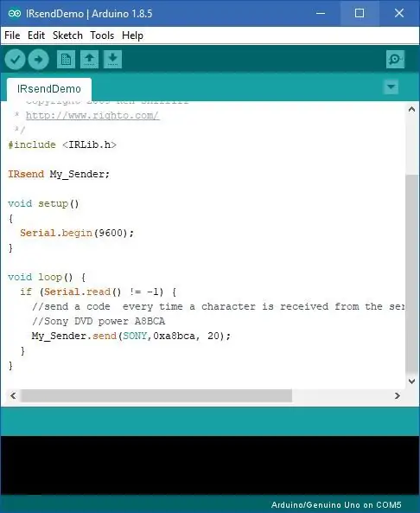Click the vertical scrollbar down arrow
This screenshot has width=420, height=513.
click(x=412, y=381)
